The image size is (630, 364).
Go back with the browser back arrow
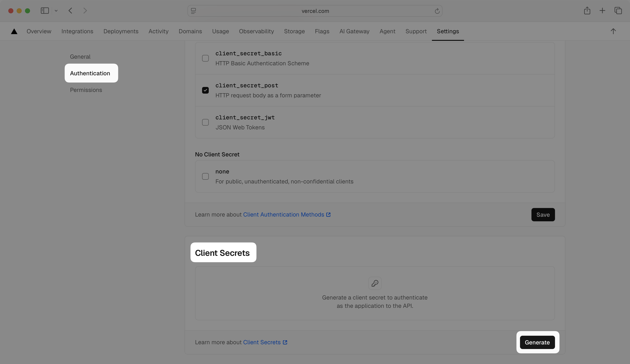pyautogui.click(x=70, y=11)
